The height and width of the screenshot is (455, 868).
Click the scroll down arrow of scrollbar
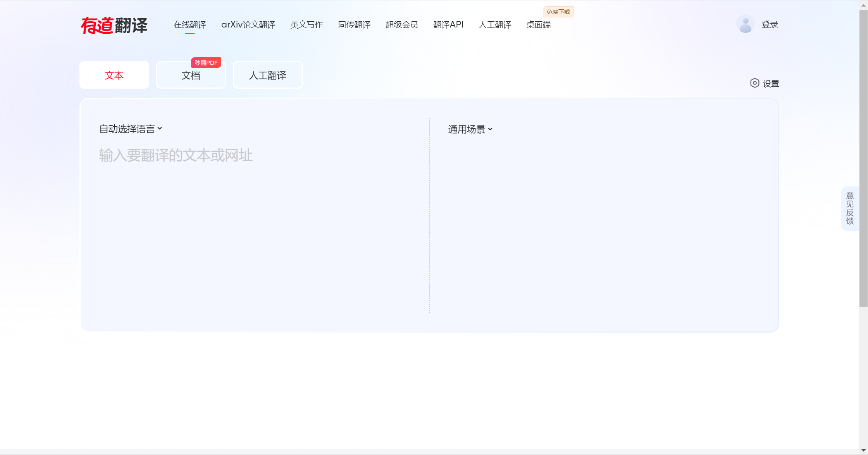pos(863,450)
